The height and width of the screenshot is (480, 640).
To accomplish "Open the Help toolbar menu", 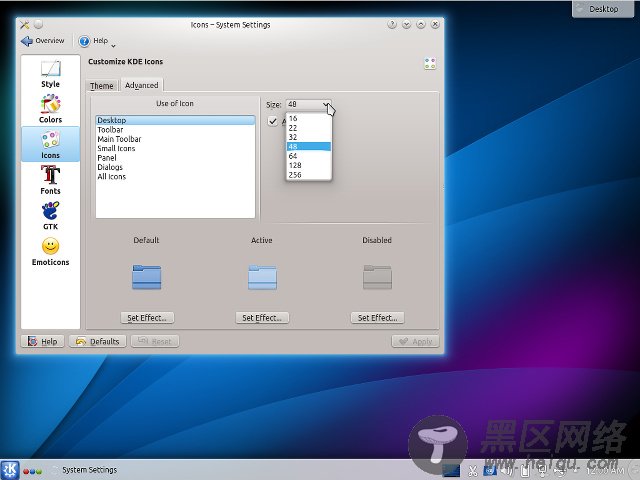I will coord(96,41).
